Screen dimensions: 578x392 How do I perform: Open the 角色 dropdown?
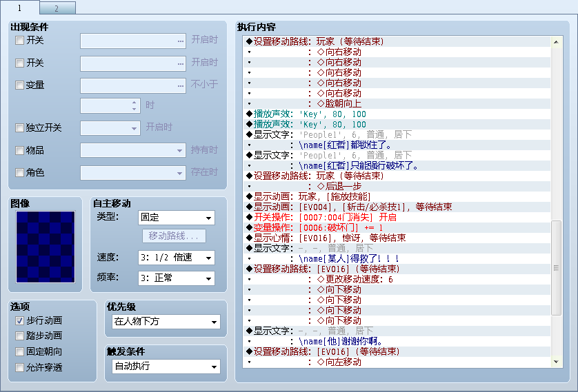click(x=133, y=173)
